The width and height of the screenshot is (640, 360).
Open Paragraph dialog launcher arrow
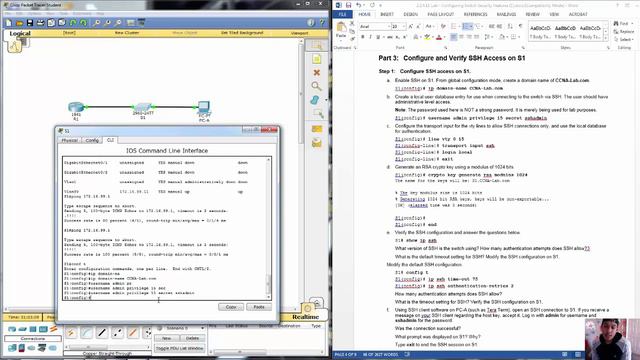523,48
